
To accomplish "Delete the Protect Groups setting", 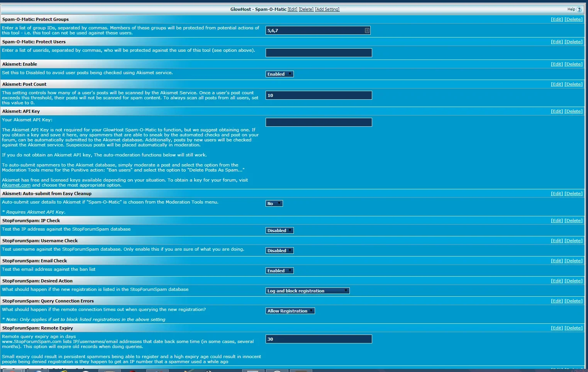I will [573, 19].
